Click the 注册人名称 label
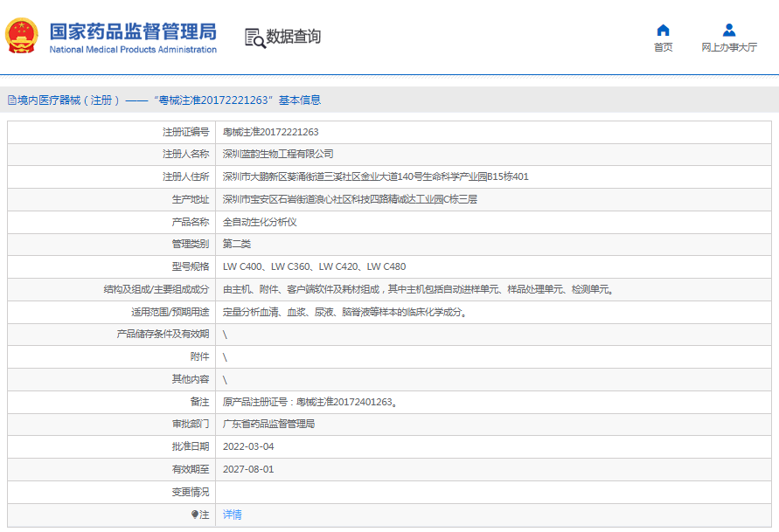 coord(186,154)
